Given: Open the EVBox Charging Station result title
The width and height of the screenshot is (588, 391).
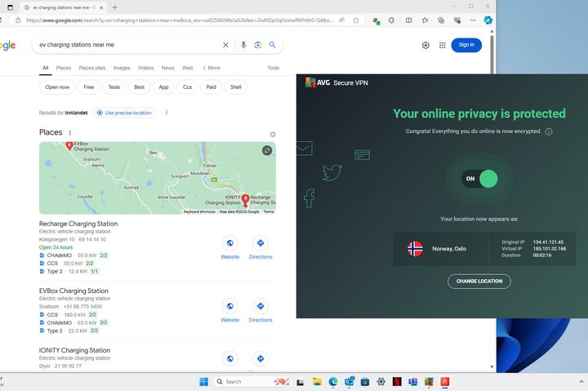Looking at the screenshot, I should (x=73, y=291).
